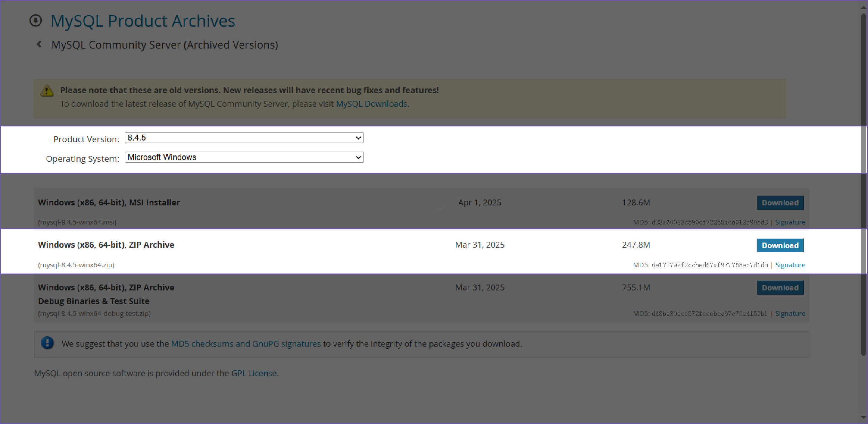This screenshot has height=424, width=868.
Task: Open Signature link for debug-test zip
Action: [x=790, y=313]
